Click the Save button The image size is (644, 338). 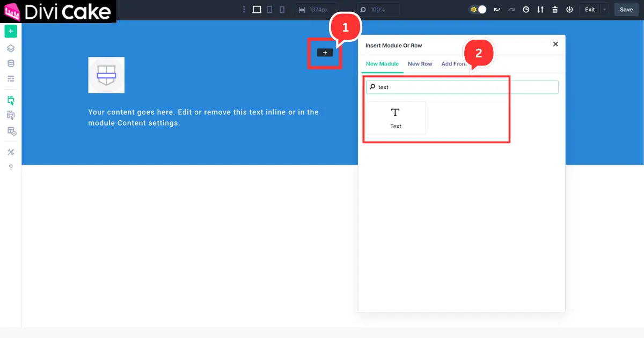pyautogui.click(x=626, y=10)
